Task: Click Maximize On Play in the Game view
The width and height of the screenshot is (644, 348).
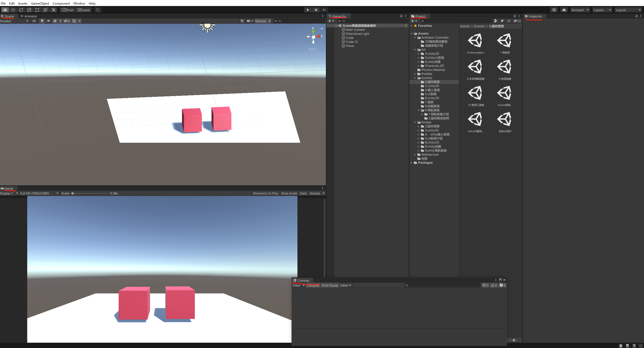Action: (265, 193)
